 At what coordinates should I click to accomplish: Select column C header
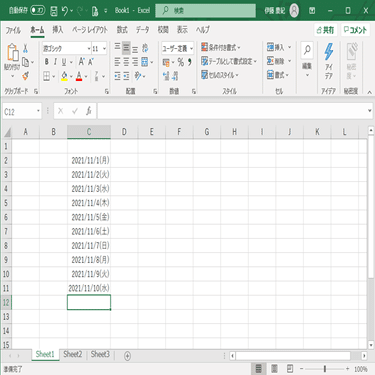[89, 132]
